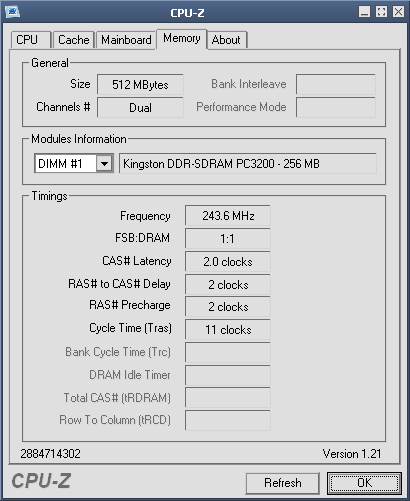Image resolution: width=410 pixels, height=501 pixels.
Task: Click the Refresh button
Action: point(283,483)
